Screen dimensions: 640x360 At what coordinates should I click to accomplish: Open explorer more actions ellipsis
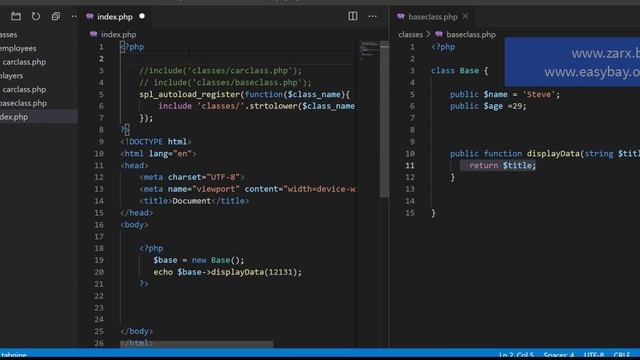(x=74, y=16)
